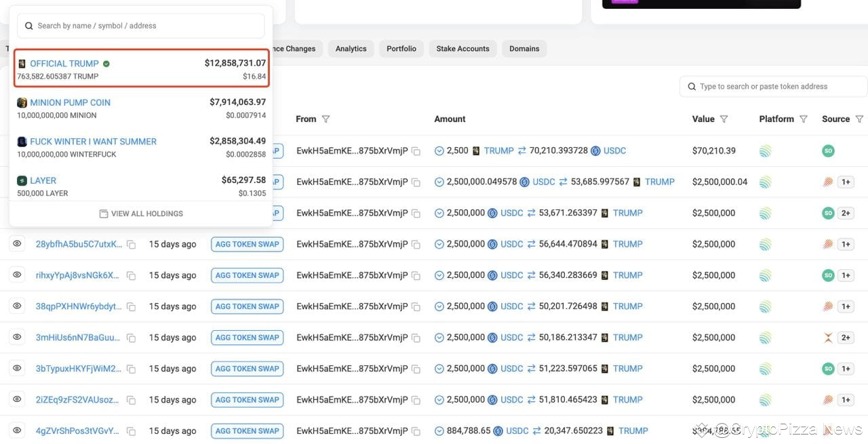Copy From address in $70,210.39 row
Viewport: 868px width, 444px height.
point(416,151)
